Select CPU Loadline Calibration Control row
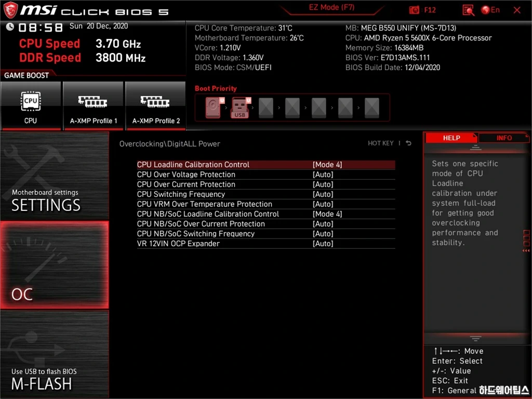The image size is (532, 399). (266, 165)
